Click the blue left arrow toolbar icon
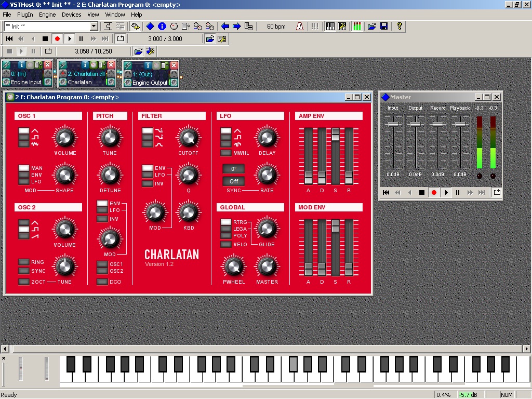Screen dimensions: 532x399 pos(224,26)
